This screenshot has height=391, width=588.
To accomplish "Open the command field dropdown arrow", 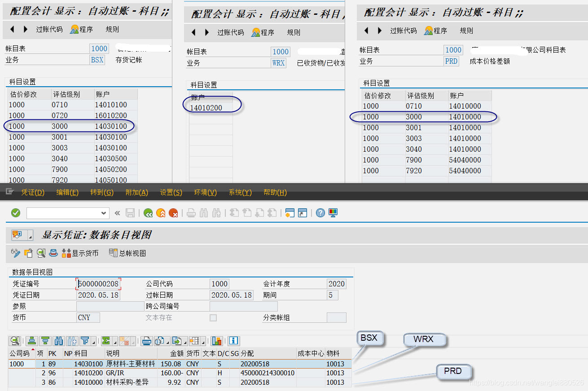I will pos(104,213).
